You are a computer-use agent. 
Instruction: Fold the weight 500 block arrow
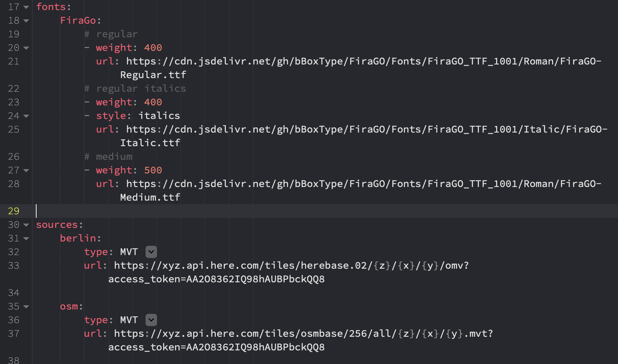coord(26,171)
